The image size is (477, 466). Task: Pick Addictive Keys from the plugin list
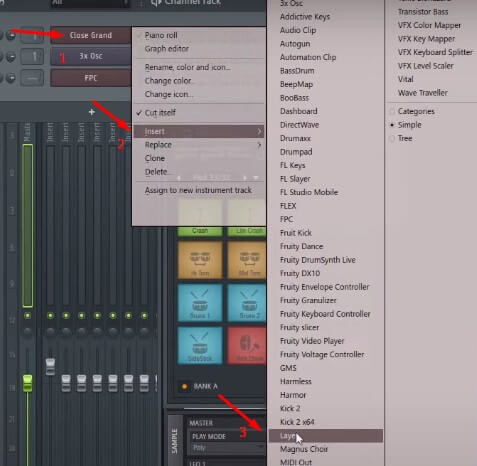pyautogui.click(x=305, y=17)
